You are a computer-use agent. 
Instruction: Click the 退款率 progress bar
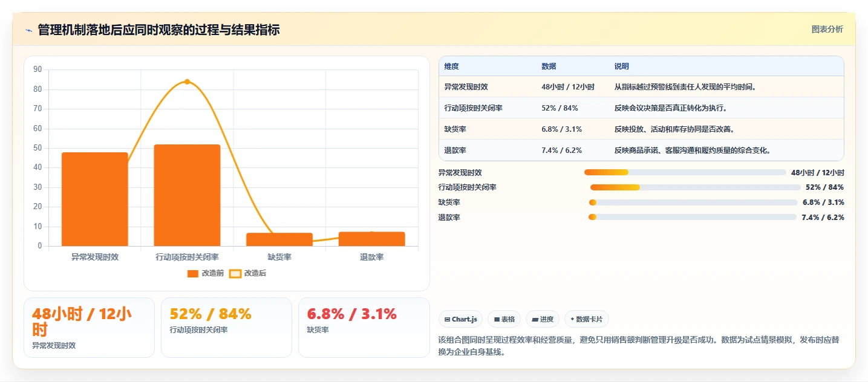click(692, 217)
